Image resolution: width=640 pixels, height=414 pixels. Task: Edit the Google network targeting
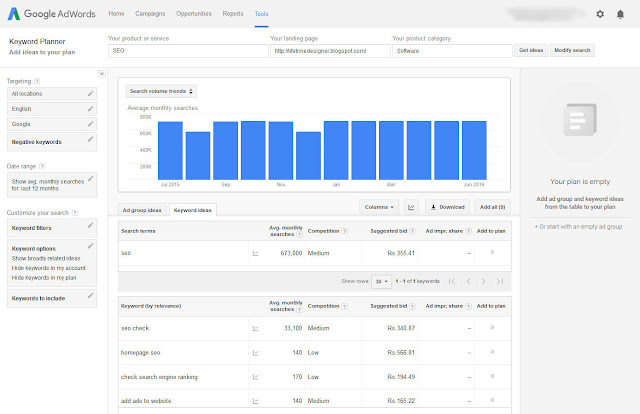91,124
